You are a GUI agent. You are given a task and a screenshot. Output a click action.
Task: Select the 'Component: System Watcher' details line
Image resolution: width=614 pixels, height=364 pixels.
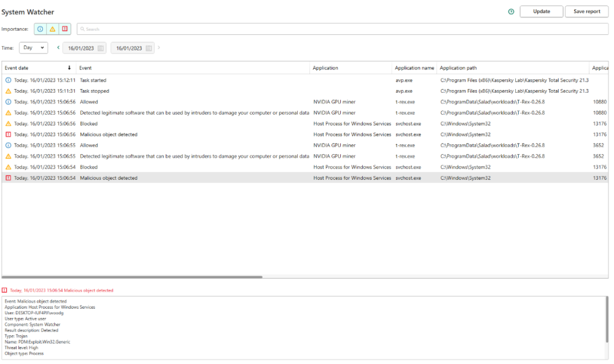32,325
